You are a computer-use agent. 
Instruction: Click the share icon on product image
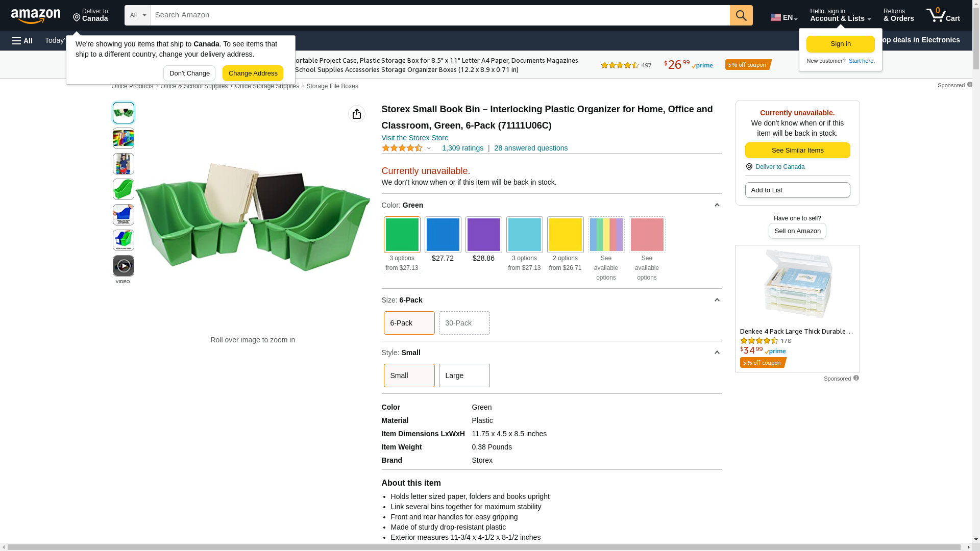tap(357, 114)
